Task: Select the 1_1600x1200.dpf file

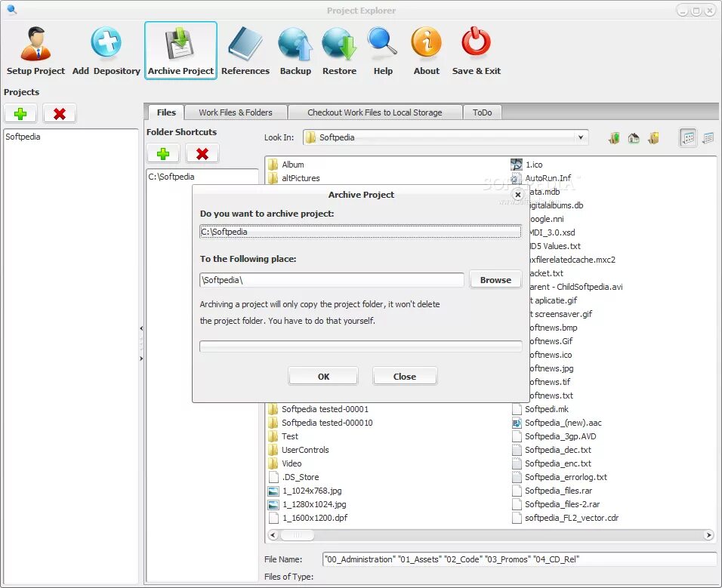Action: tap(307, 518)
